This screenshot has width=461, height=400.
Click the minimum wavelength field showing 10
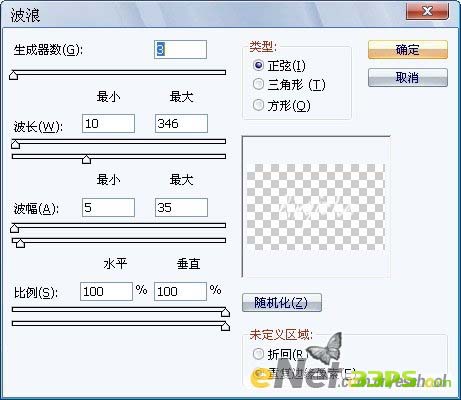108,123
